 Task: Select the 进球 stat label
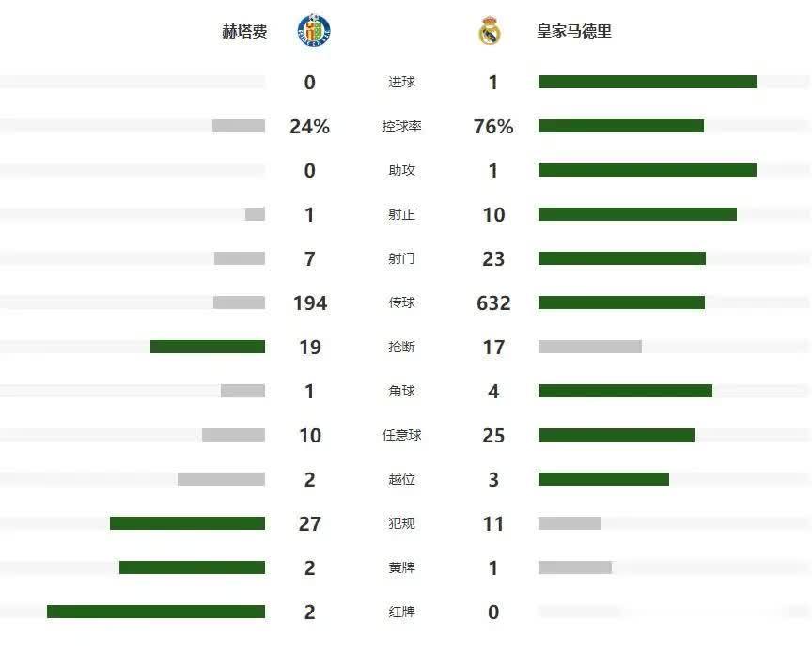[x=401, y=83]
